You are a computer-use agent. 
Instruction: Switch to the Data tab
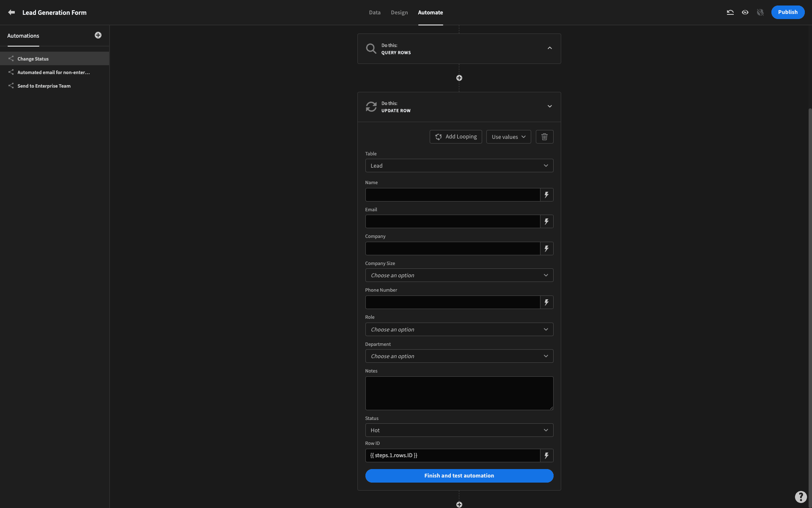[374, 12]
